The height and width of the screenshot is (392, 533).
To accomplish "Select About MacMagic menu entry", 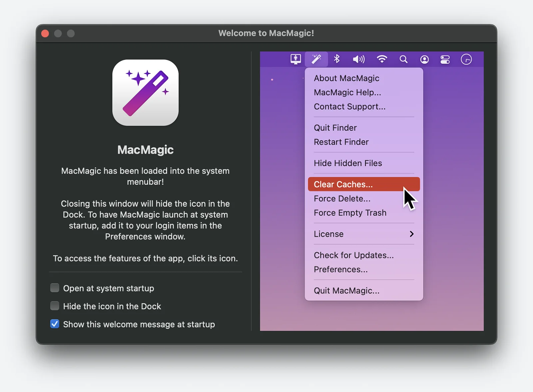I will pyautogui.click(x=364, y=78).
